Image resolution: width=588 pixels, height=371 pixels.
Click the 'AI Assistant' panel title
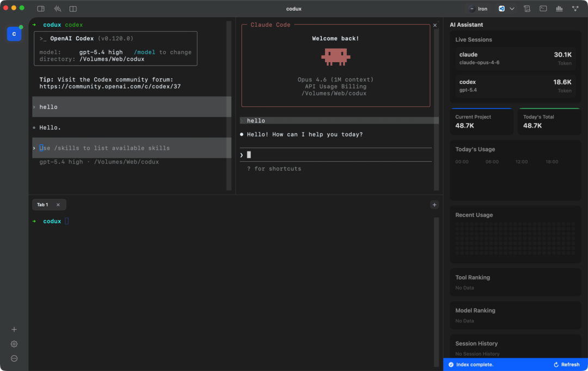click(466, 25)
